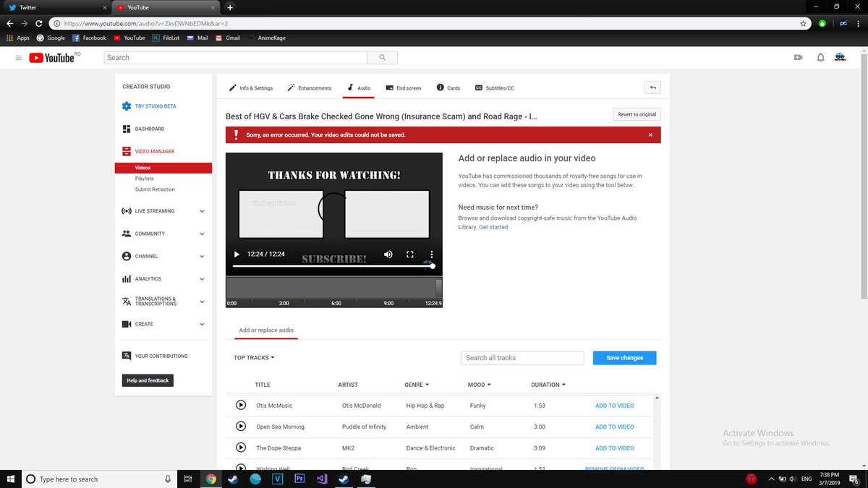868x488 pixels.
Task: Open the YouTube hamburger guide menu
Action: (x=19, y=57)
